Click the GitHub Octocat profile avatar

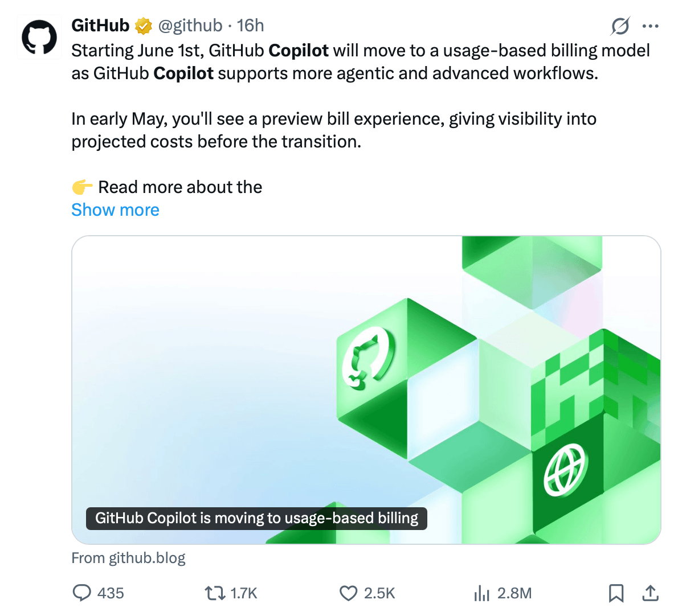(39, 38)
